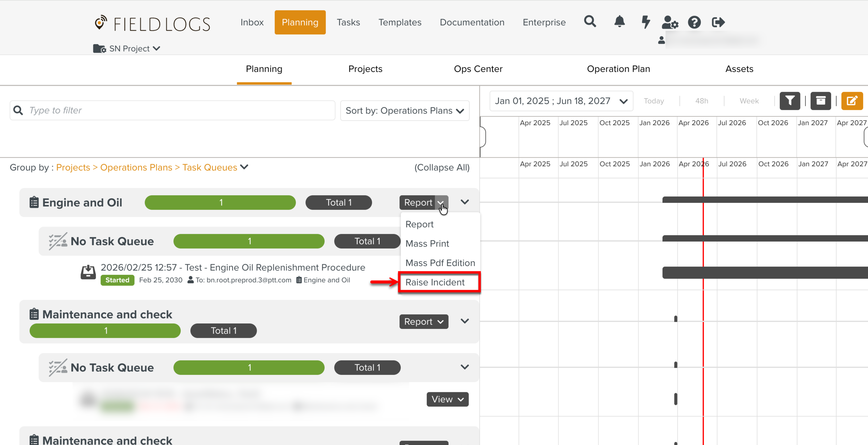Click Total 1 badge for Engine and Oil
868x445 pixels.
[339, 203]
